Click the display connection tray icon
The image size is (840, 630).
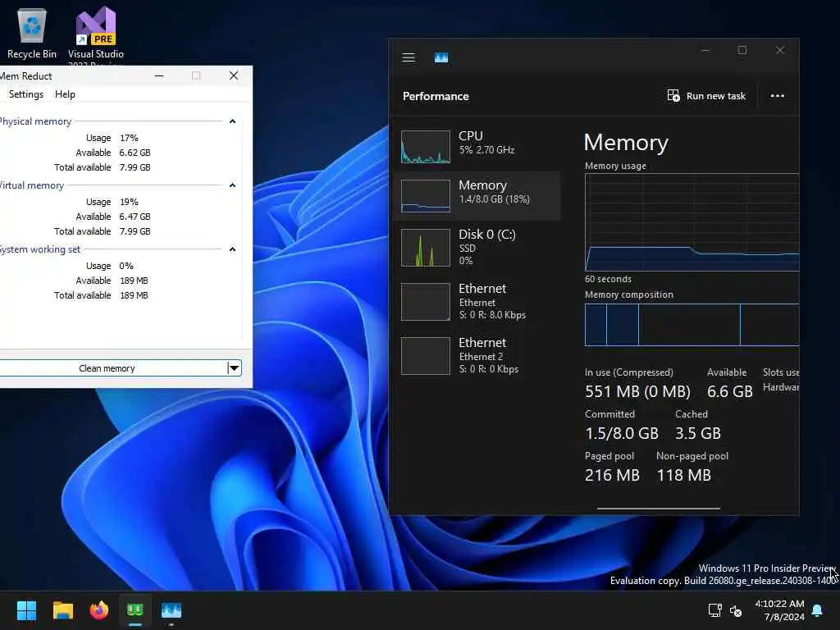pos(715,610)
